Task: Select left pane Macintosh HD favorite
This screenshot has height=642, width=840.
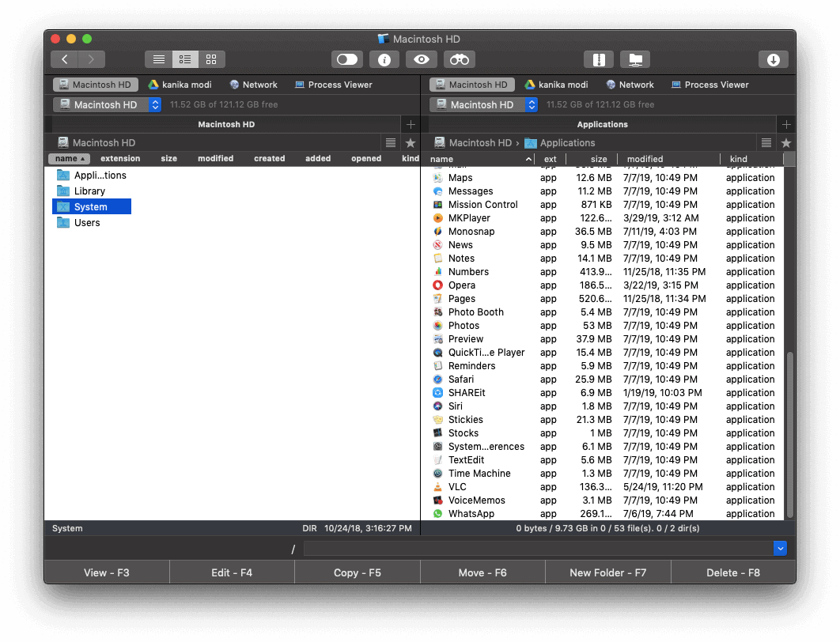Action: 96,85
